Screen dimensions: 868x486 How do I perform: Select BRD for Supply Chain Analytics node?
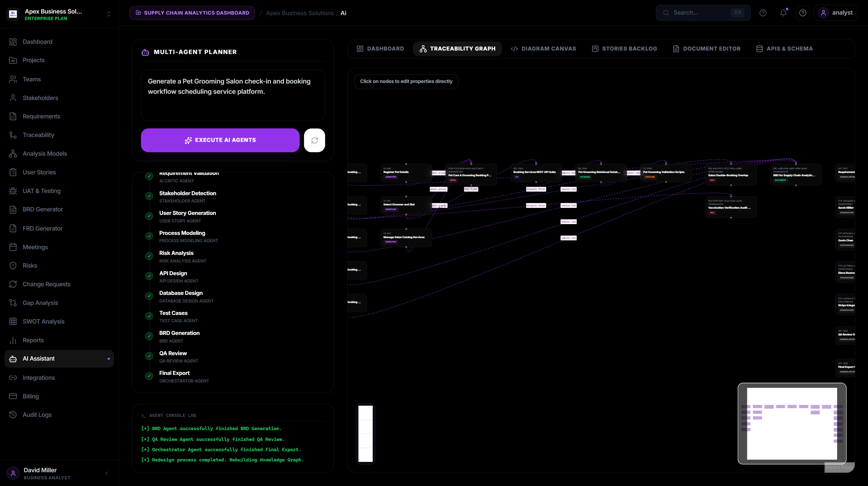click(796, 175)
